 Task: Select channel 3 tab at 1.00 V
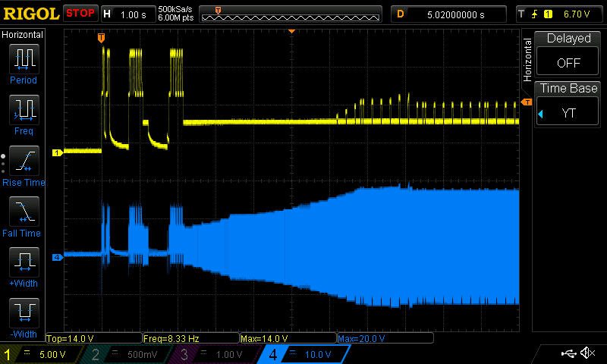pyautogui.click(x=218, y=354)
